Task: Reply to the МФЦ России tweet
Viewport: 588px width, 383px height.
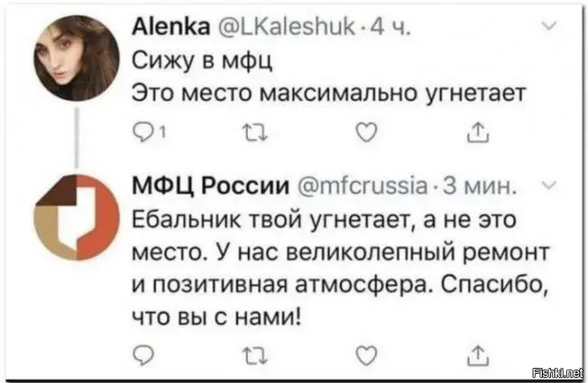Action: pyautogui.click(x=143, y=354)
